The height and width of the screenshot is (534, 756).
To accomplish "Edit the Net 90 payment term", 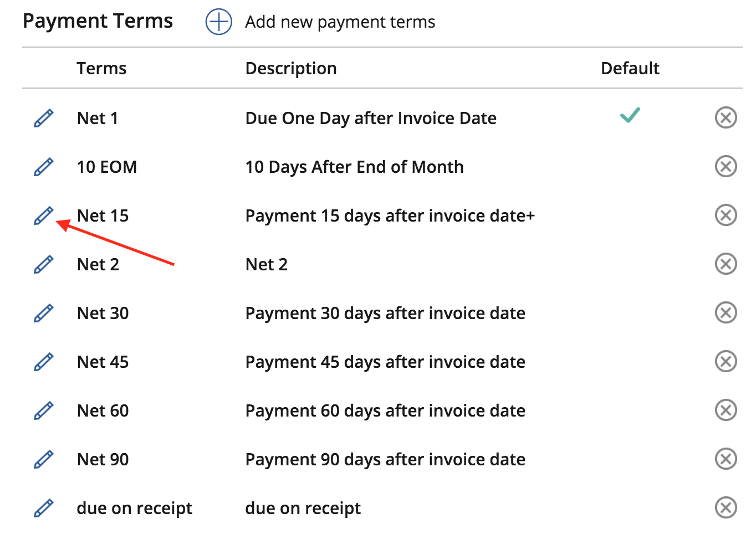I will point(44,459).
